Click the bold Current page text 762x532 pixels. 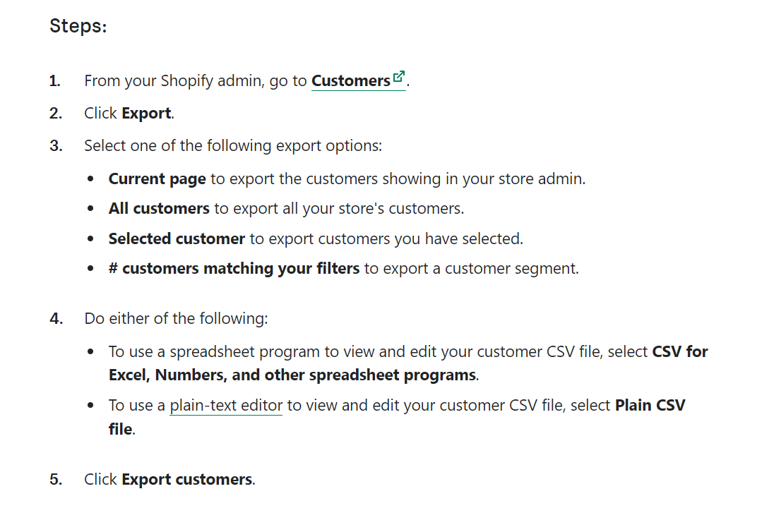pyautogui.click(x=157, y=179)
